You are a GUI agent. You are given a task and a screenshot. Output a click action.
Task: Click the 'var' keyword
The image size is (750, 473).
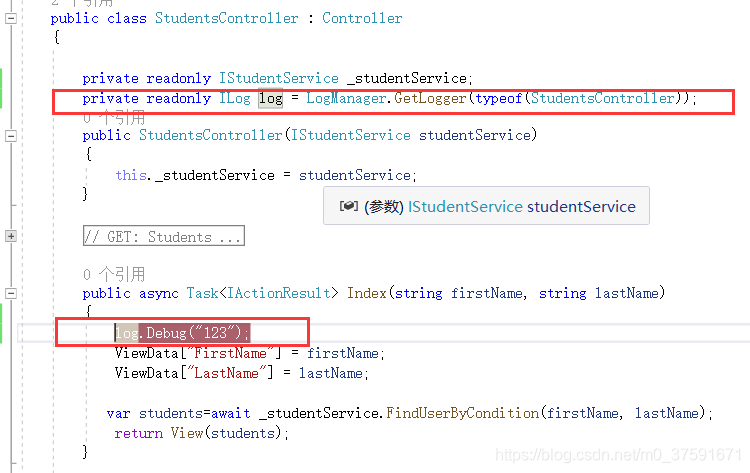click(118, 413)
